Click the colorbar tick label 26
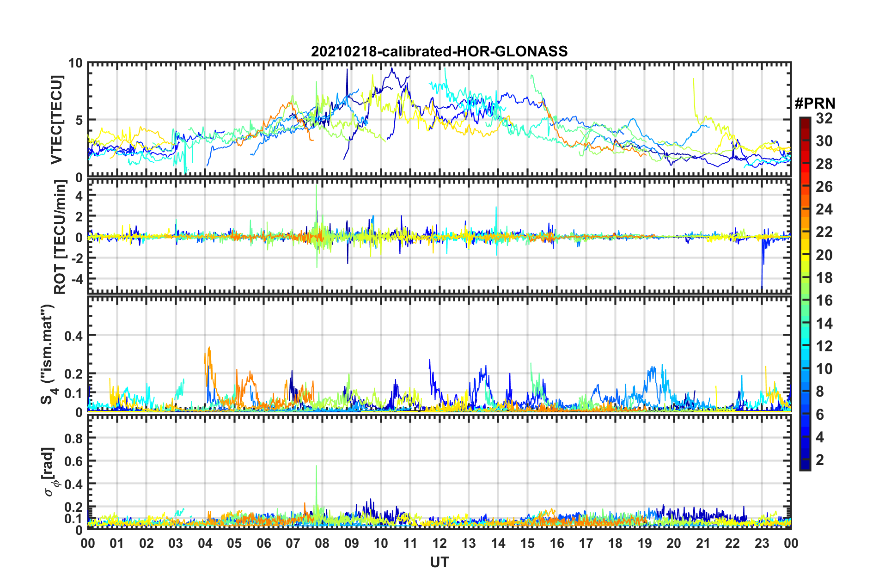Image resolution: width=879 pixels, height=588 pixels. tap(824, 187)
